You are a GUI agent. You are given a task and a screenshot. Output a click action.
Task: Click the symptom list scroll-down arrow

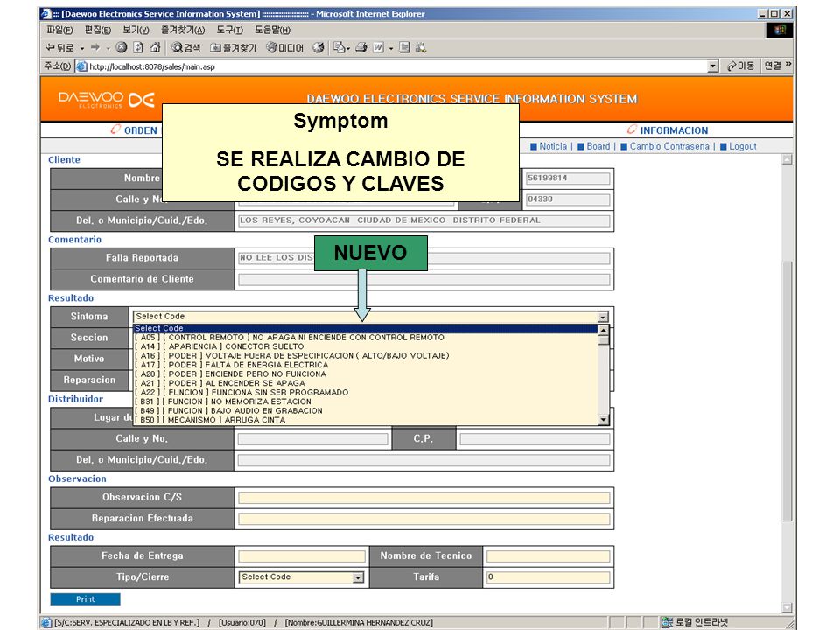(604, 420)
